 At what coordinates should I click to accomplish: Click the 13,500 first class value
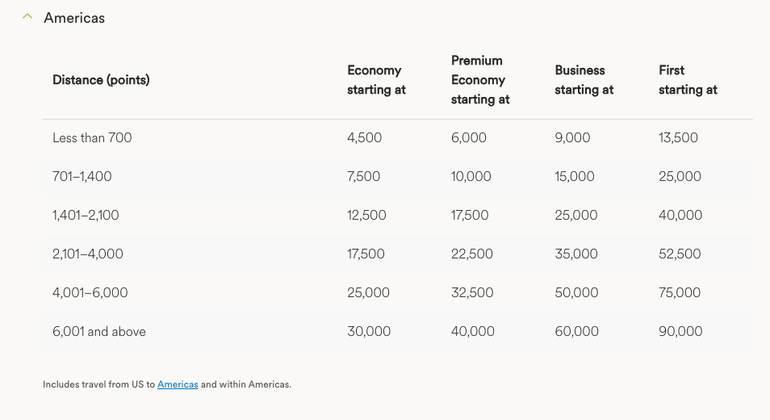pyautogui.click(x=678, y=138)
